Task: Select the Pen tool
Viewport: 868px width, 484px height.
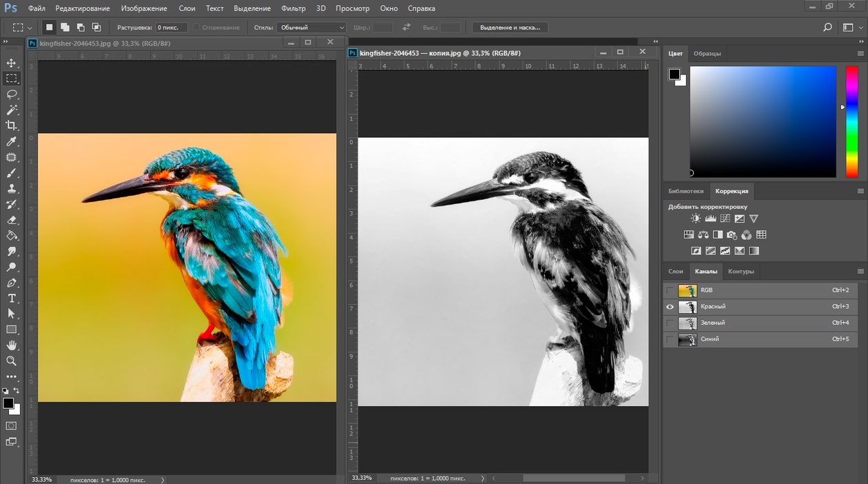Action: [11, 283]
